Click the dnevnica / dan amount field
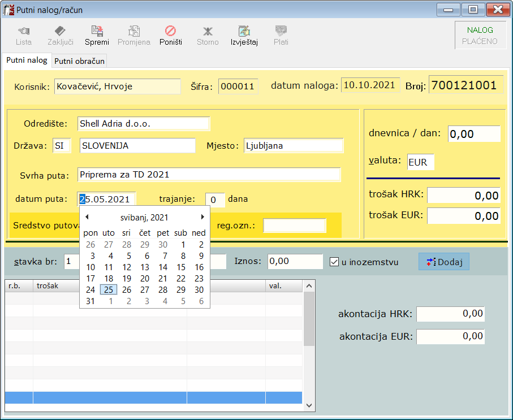 [x=474, y=135]
